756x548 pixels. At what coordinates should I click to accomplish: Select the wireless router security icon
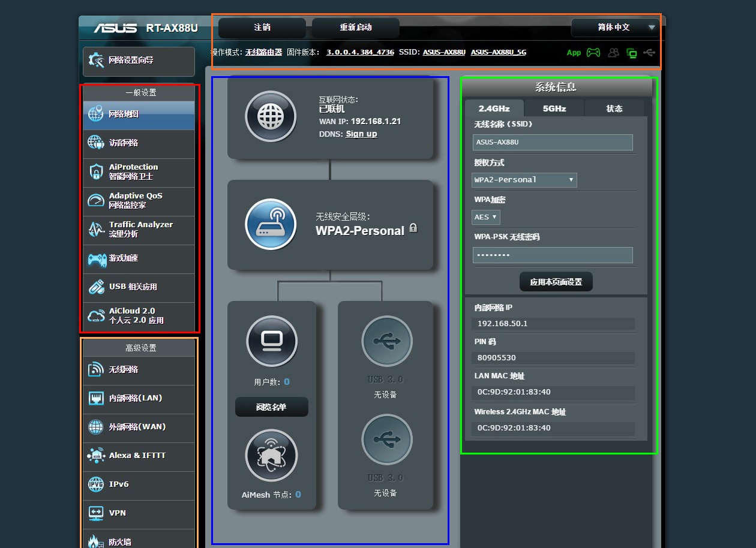point(271,224)
